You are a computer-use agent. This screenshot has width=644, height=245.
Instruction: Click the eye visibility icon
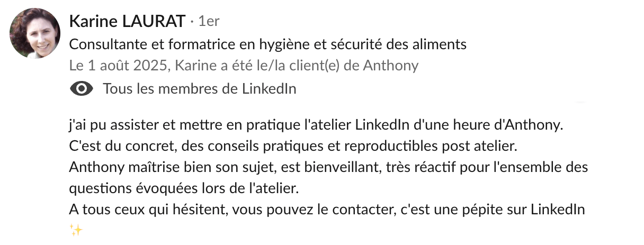click(82, 89)
